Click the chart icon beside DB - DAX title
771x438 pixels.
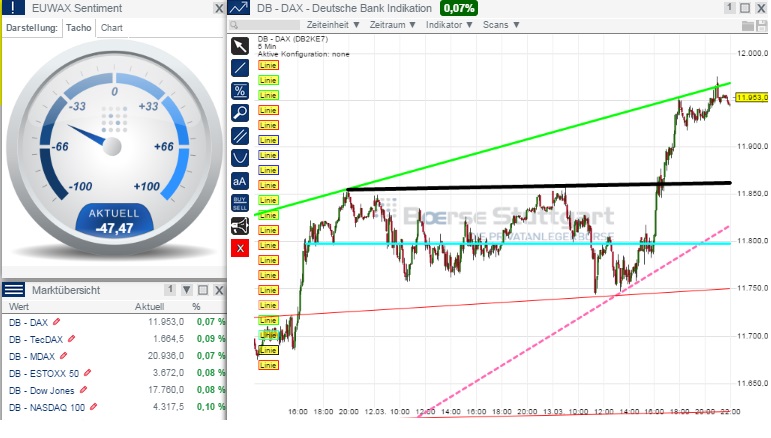pyautogui.click(x=239, y=7)
